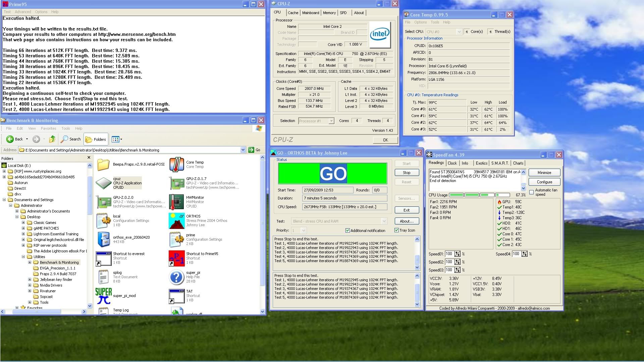Open the Beepa.Fraps.v2.9.8 folder icon

point(103,164)
